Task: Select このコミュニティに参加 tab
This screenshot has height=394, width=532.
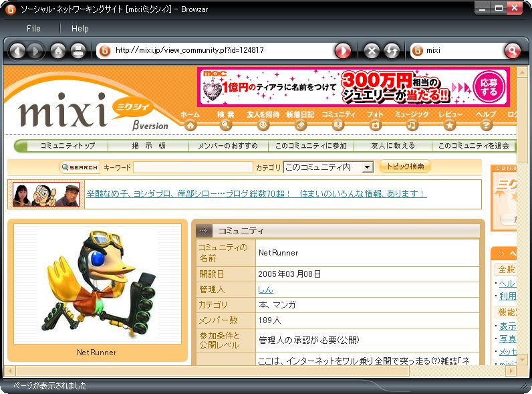Action: point(311,146)
